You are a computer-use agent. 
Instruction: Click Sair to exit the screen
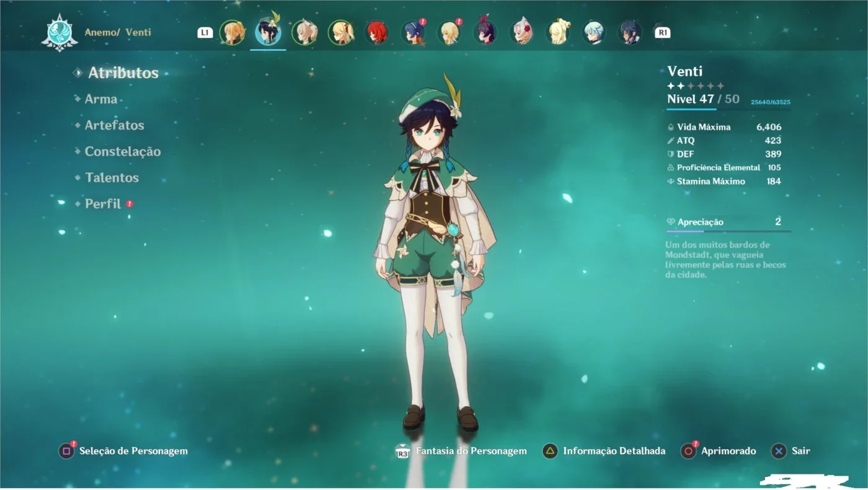click(x=801, y=451)
